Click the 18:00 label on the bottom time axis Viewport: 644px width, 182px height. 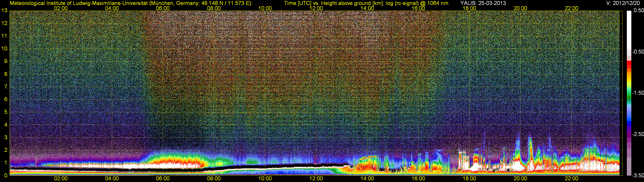(x=469, y=179)
